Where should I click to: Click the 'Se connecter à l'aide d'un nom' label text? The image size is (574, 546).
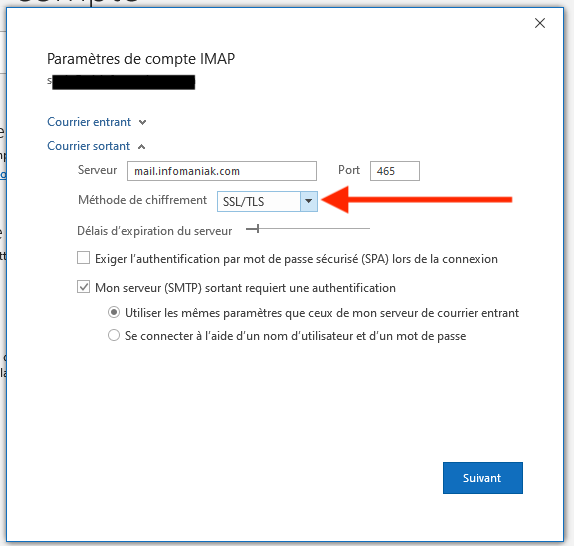coord(295,336)
